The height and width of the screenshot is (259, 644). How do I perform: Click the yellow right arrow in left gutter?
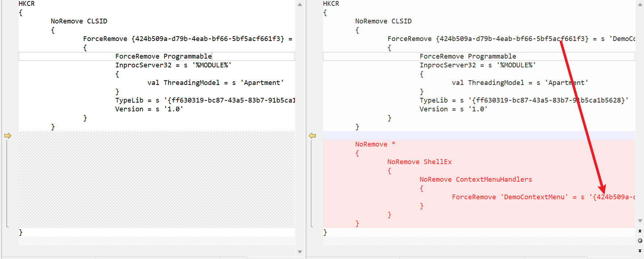[x=8, y=136]
